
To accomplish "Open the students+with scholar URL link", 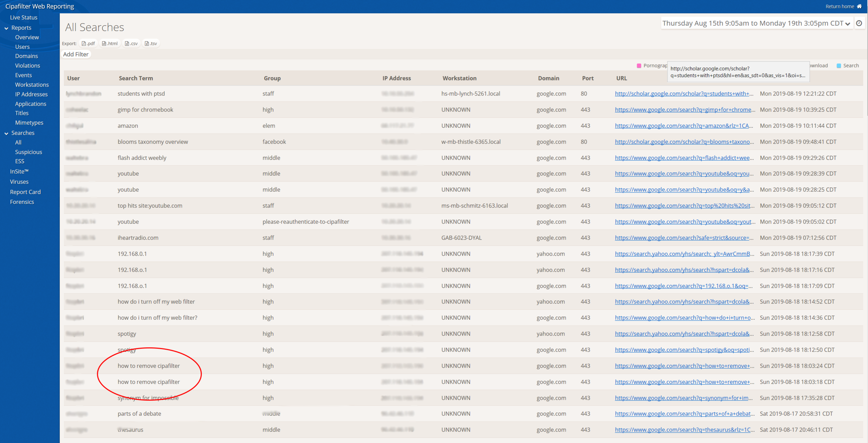I will point(684,93).
